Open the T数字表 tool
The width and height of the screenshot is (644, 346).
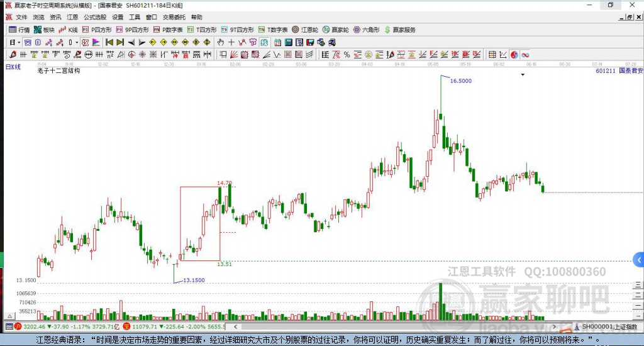pyautogui.click(x=273, y=30)
